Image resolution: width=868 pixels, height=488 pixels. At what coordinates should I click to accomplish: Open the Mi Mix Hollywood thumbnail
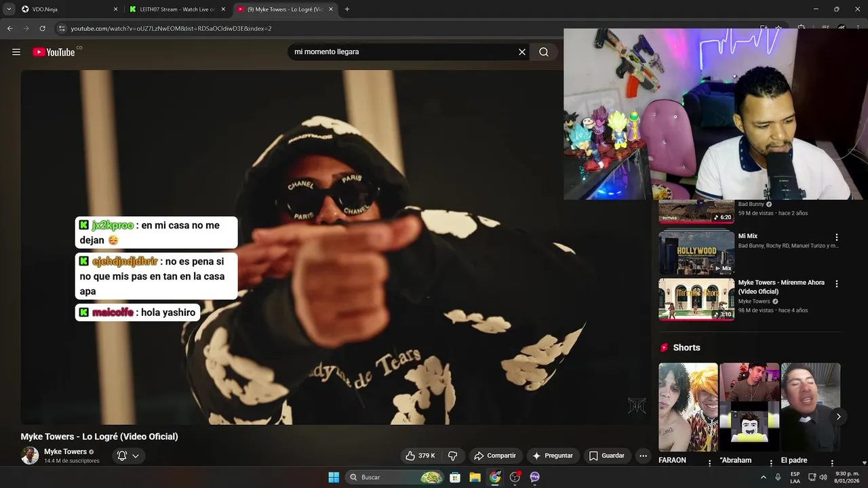696,251
